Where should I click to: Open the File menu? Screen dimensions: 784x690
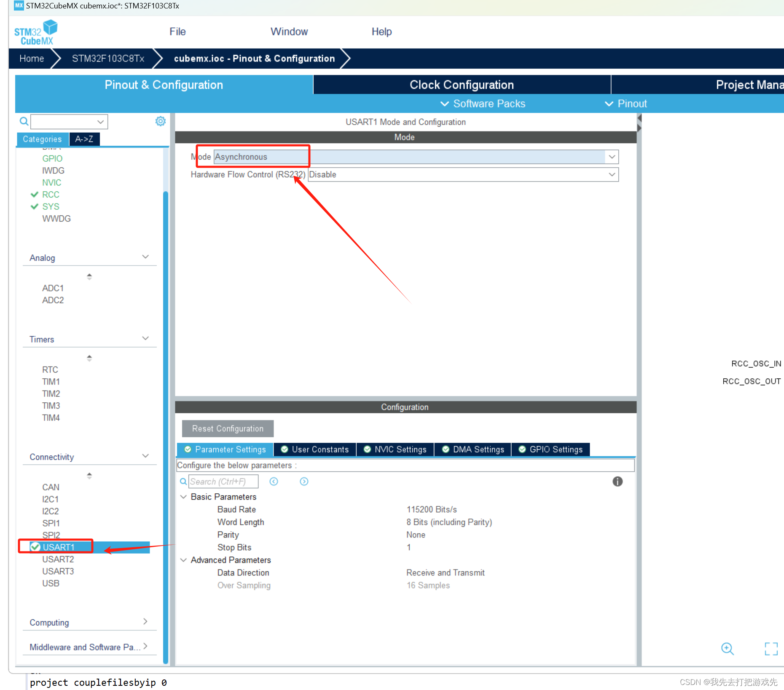click(177, 32)
